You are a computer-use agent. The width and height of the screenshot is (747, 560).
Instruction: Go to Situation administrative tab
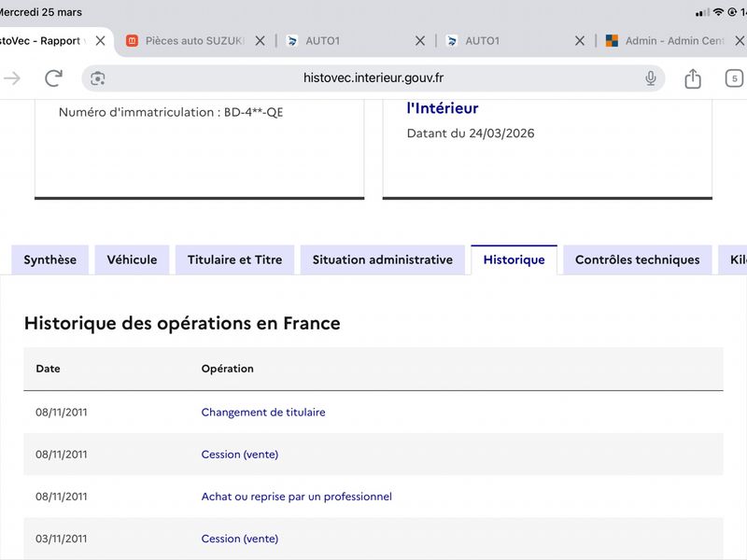[x=383, y=259]
